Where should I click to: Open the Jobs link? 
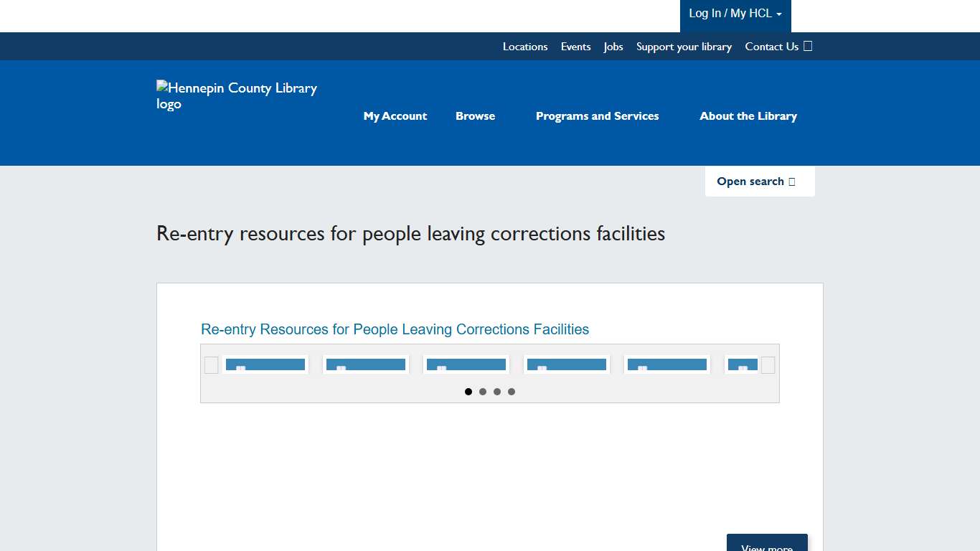click(613, 46)
